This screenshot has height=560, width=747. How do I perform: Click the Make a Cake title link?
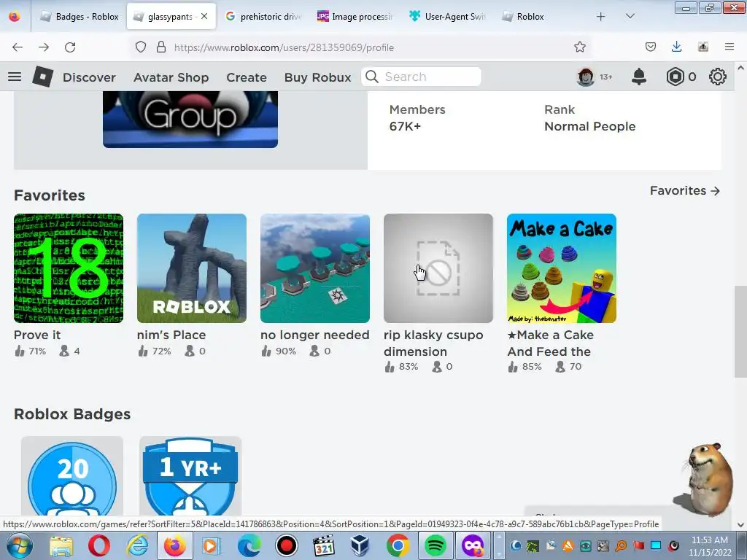click(551, 343)
